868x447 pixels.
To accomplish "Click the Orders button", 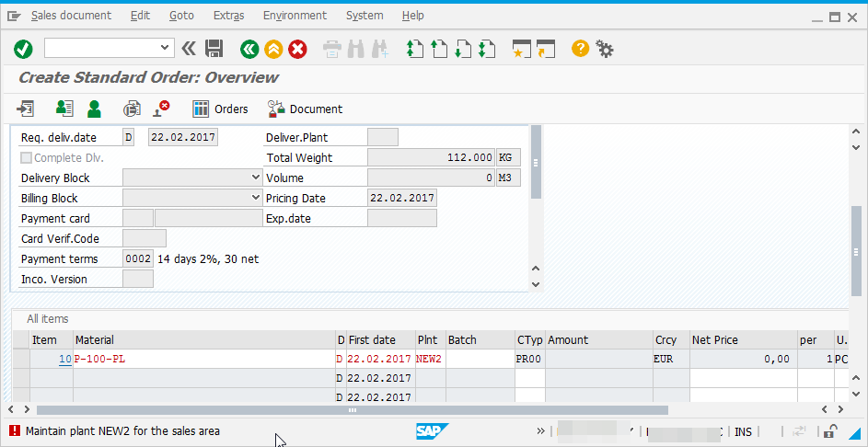I will [220, 109].
